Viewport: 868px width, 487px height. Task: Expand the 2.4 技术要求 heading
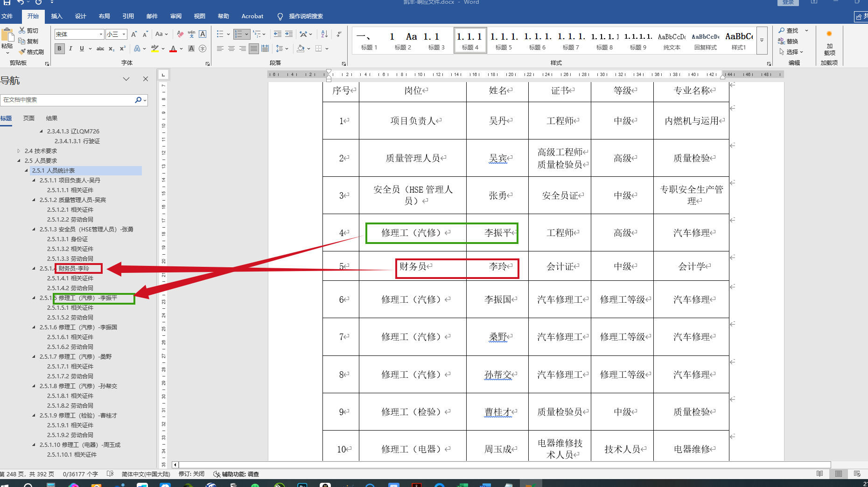pyautogui.click(x=19, y=151)
